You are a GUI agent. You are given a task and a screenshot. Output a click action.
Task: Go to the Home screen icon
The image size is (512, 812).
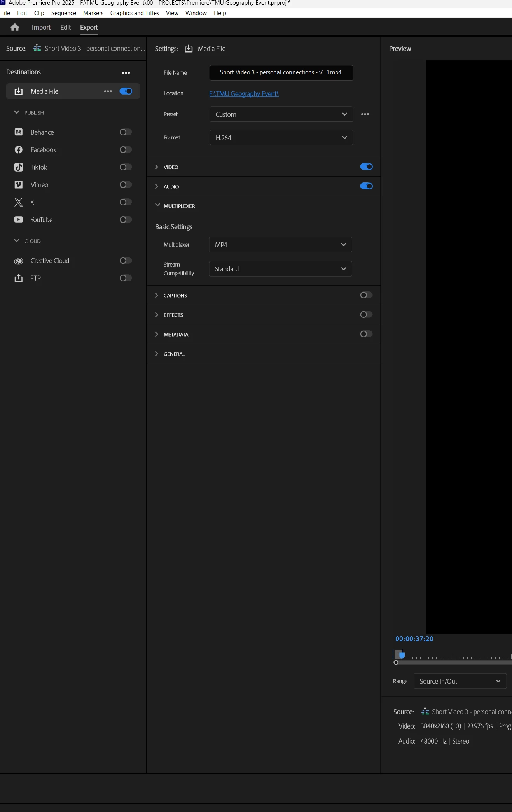pos(15,27)
